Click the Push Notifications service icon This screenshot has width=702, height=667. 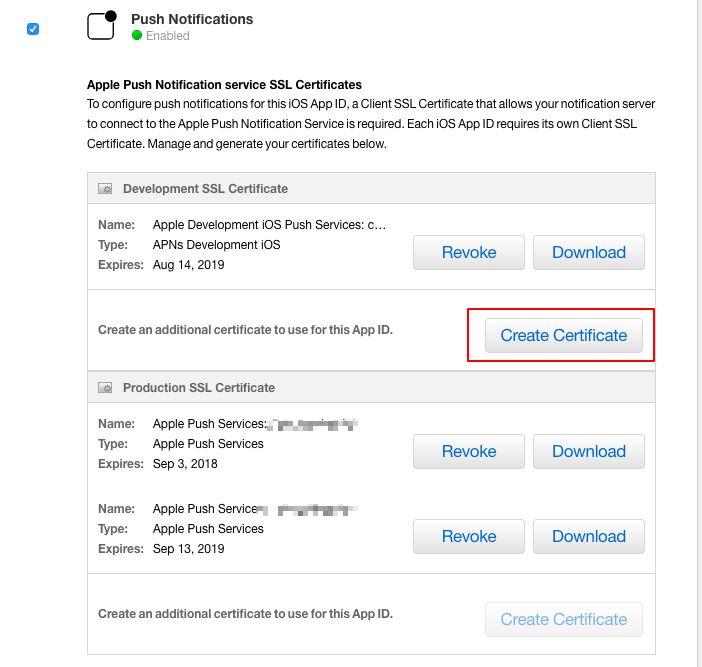pos(102,26)
